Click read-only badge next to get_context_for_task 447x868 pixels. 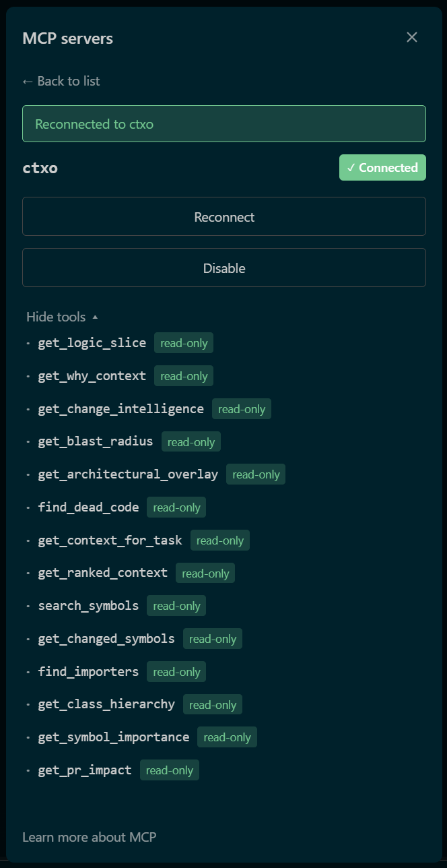(x=220, y=540)
